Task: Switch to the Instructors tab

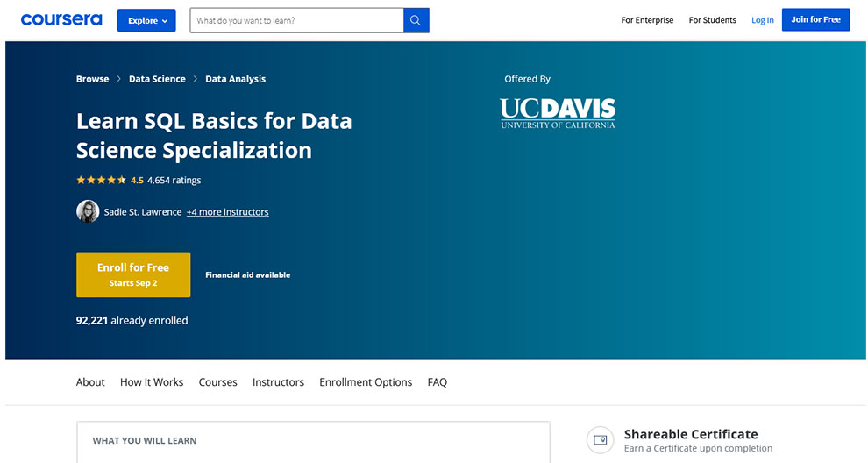Action: click(278, 382)
